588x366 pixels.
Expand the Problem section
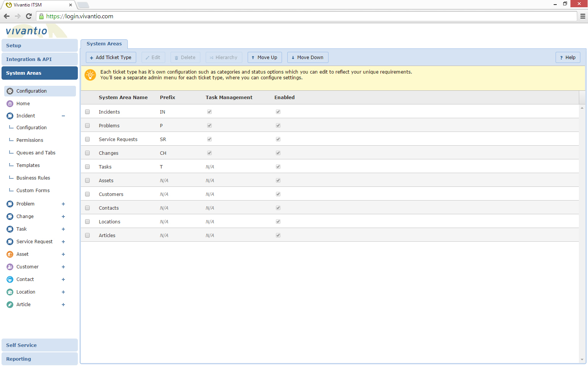(x=63, y=204)
